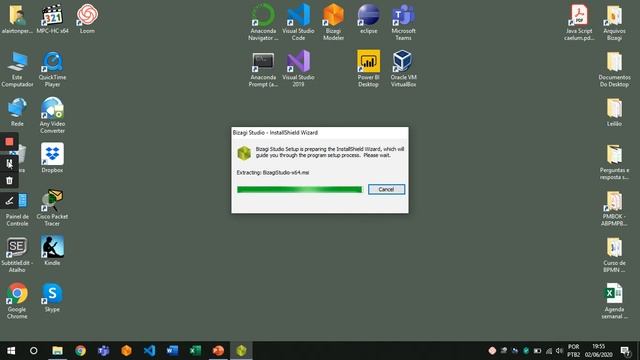Click the 'Extracting: BizagiStudio-x64.msi' status text
The image size is (640, 360).
tap(273, 173)
